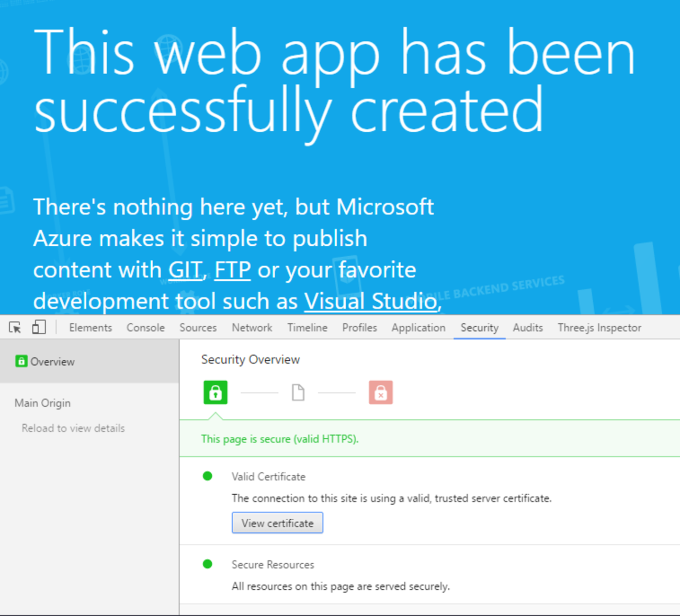Select the Security tab
The width and height of the screenshot is (680, 616).
(480, 328)
